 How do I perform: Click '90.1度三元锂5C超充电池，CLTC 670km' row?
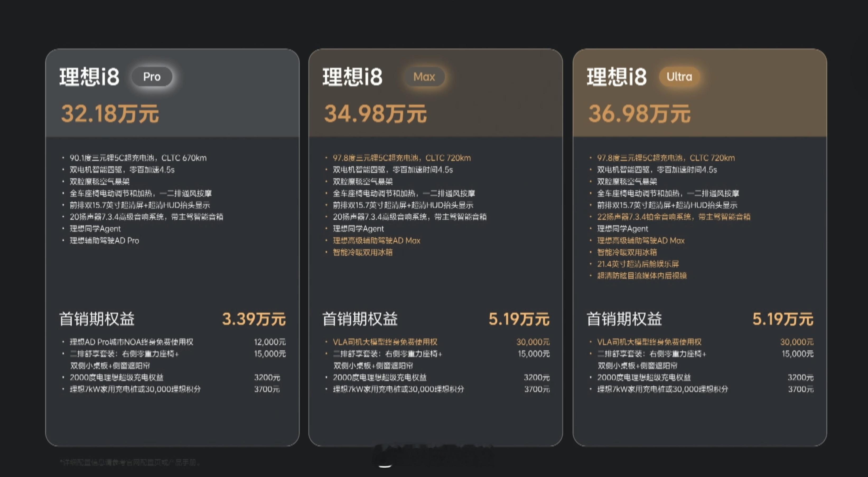pos(138,158)
